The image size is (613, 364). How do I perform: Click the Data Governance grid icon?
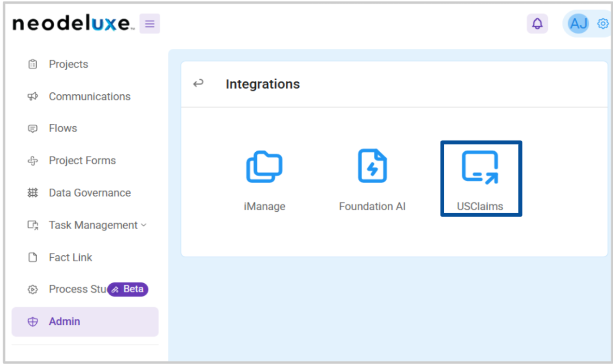tap(32, 193)
